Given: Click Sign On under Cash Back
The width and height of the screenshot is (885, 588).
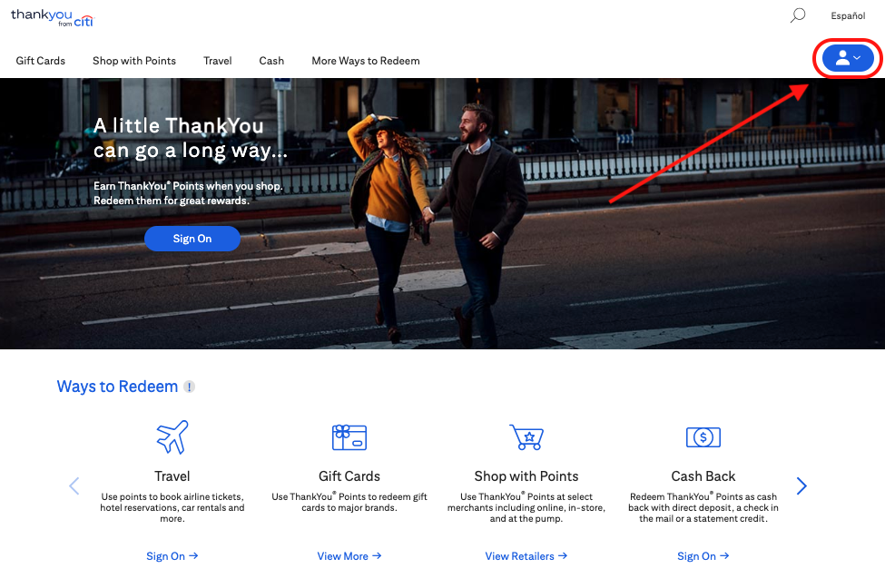Looking at the screenshot, I should pos(703,555).
